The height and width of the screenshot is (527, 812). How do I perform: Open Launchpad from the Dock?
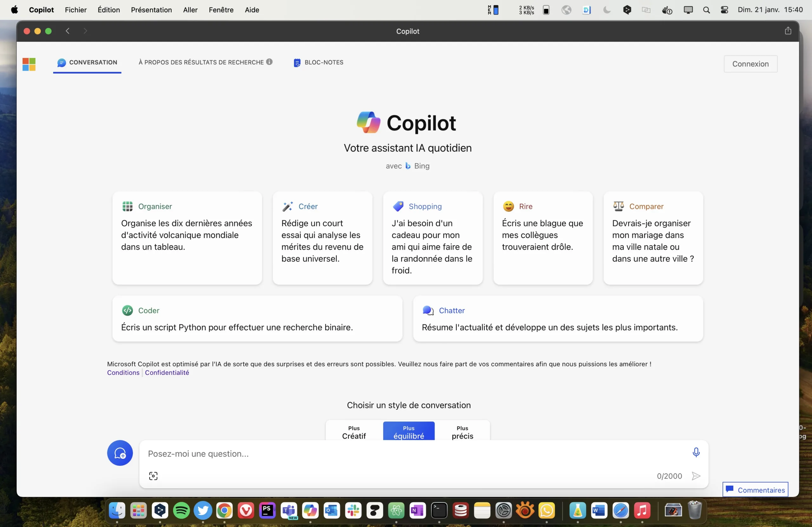point(139,510)
